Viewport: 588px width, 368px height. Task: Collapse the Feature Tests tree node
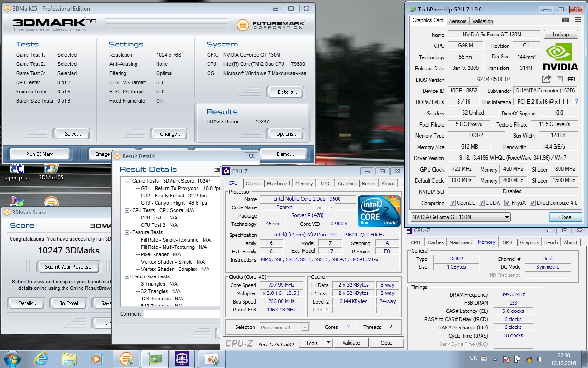pos(128,232)
